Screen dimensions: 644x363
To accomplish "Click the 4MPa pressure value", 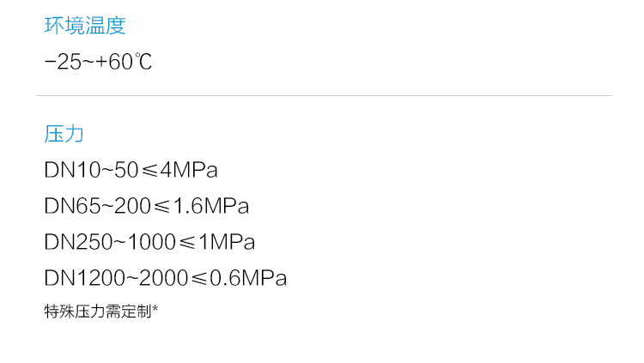I will (x=189, y=170).
